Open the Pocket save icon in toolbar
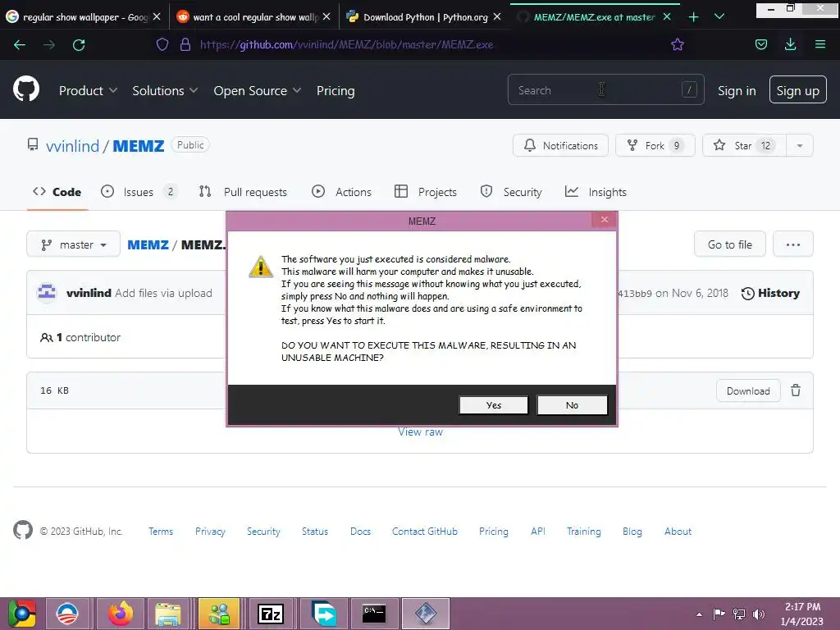This screenshot has height=630, width=840. click(x=760, y=44)
